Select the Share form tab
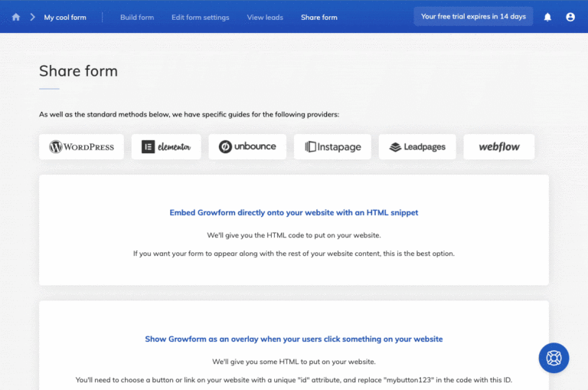 (x=318, y=17)
